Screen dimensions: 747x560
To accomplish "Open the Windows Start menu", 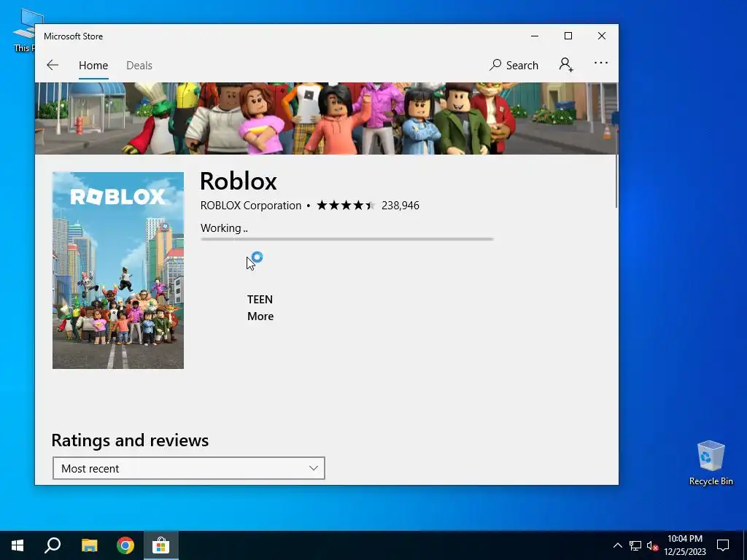I will click(x=18, y=545).
